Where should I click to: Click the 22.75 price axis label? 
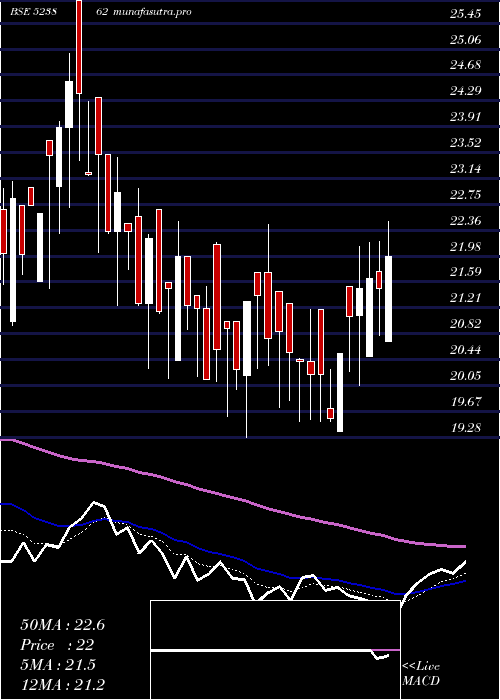[x=466, y=195]
